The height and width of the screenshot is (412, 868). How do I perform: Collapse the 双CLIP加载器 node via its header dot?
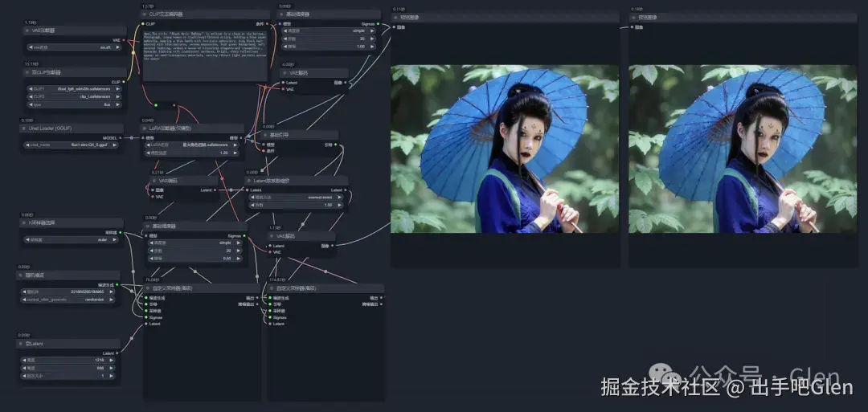click(x=28, y=72)
